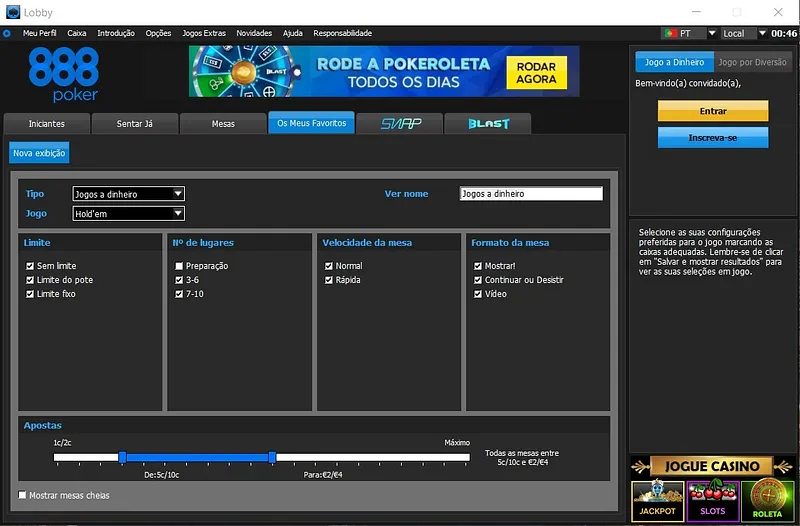Open the Tipo dropdown
The image size is (800, 526).
(128, 194)
